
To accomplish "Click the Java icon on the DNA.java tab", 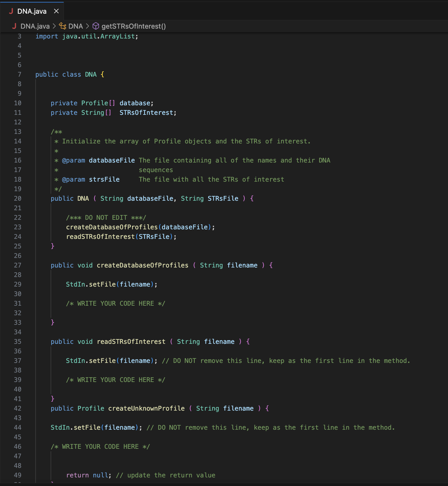I will click(x=11, y=11).
